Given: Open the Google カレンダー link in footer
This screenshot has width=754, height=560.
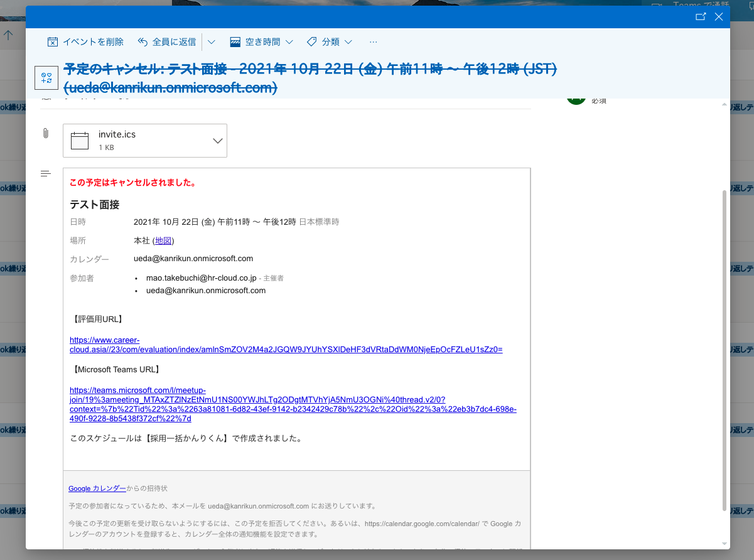Looking at the screenshot, I should click(97, 488).
